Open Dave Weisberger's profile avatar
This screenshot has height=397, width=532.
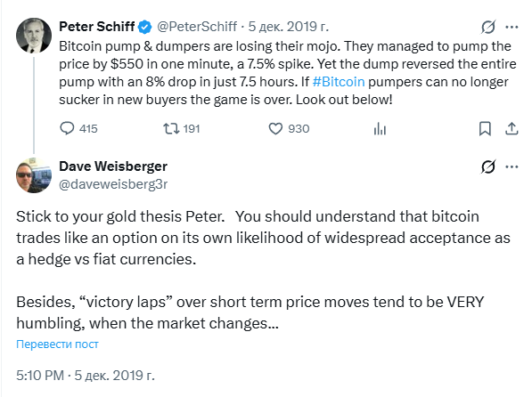tap(34, 175)
